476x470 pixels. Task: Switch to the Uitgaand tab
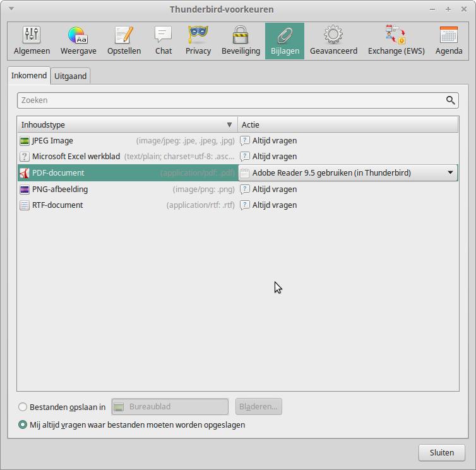71,76
